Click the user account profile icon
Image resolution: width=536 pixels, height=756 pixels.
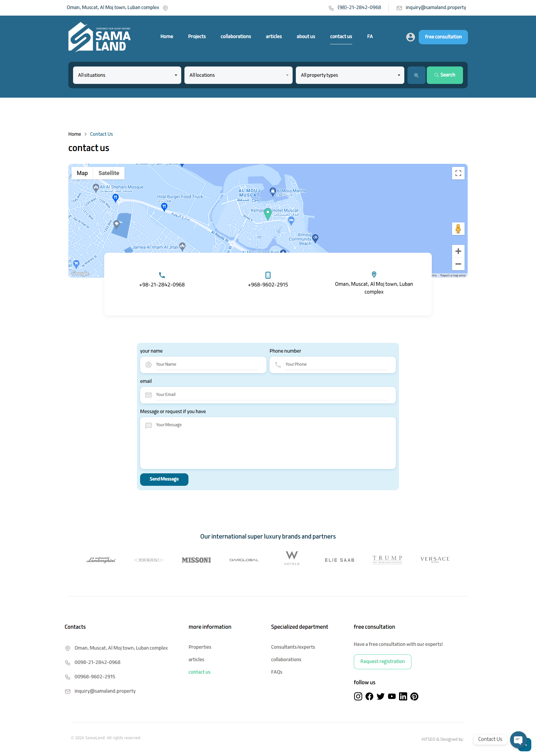click(x=410, y=37)
